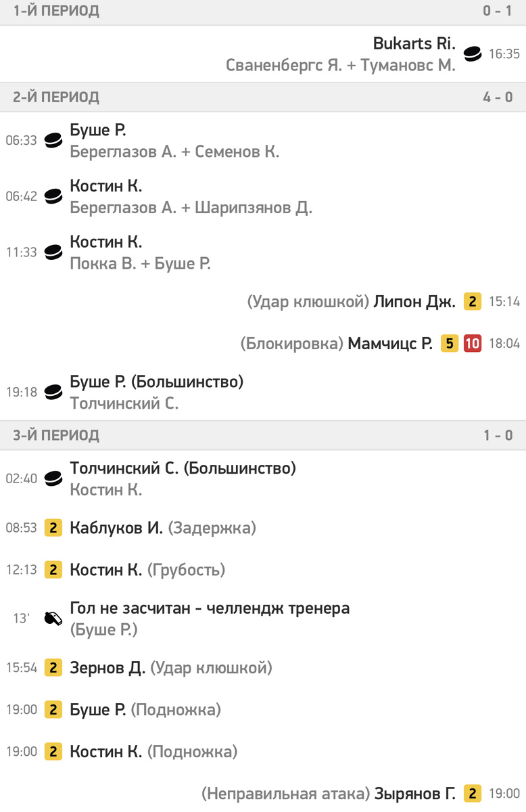Click the 2-minute badge beside Зернов Д.

[53, 668]
